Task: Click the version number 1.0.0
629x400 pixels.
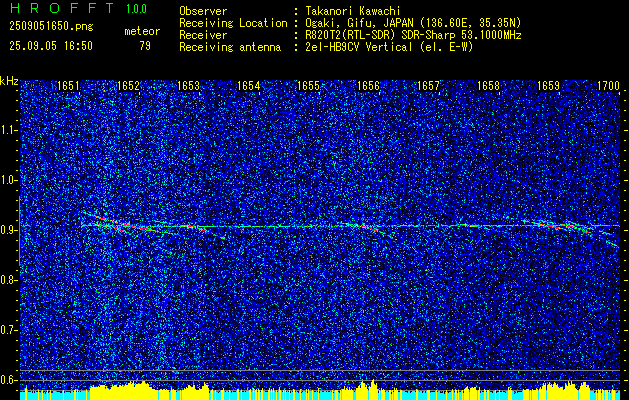Action: (136, 9)
